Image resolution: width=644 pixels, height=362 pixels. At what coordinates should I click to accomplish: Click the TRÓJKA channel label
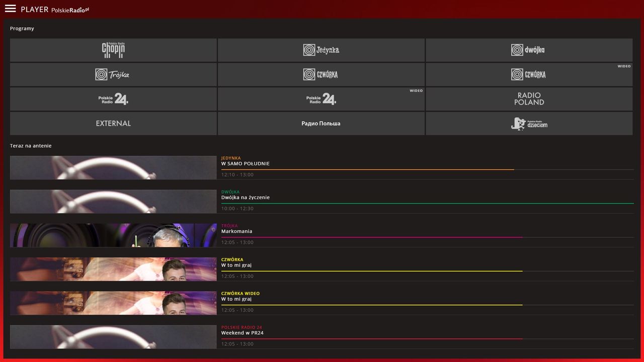(x=229, y=226)
